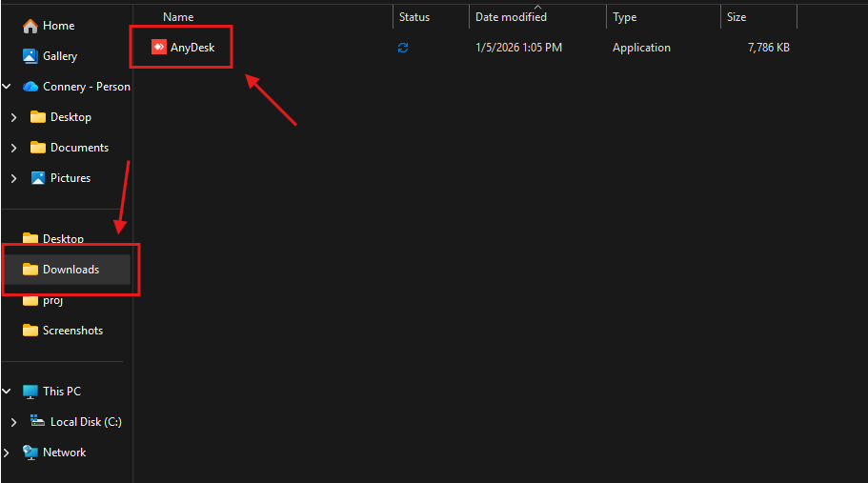Expand the Pictures folder chevron
Viewport: 868px width, 483px height.
click(13, 178)
